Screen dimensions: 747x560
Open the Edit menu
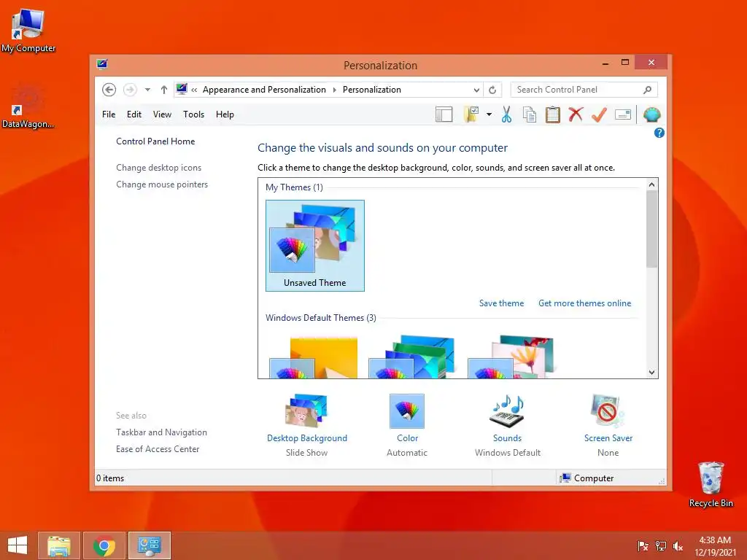pos(134,114)
